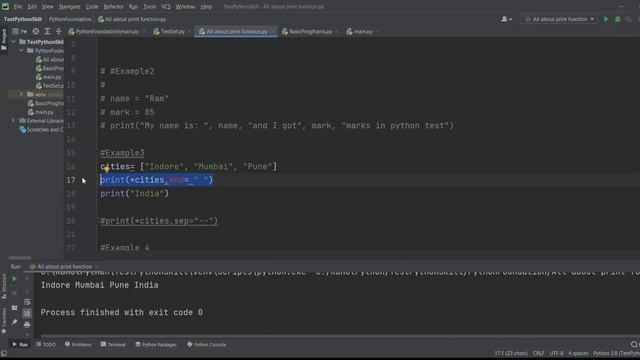The width and height of the screenshot is (640, 360).
Task: Open the Edit menu
Action: [x=32, y=7]
